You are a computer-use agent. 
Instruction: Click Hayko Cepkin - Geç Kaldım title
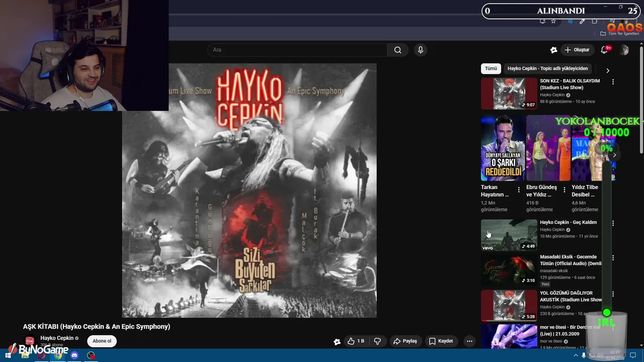point(568,222)
